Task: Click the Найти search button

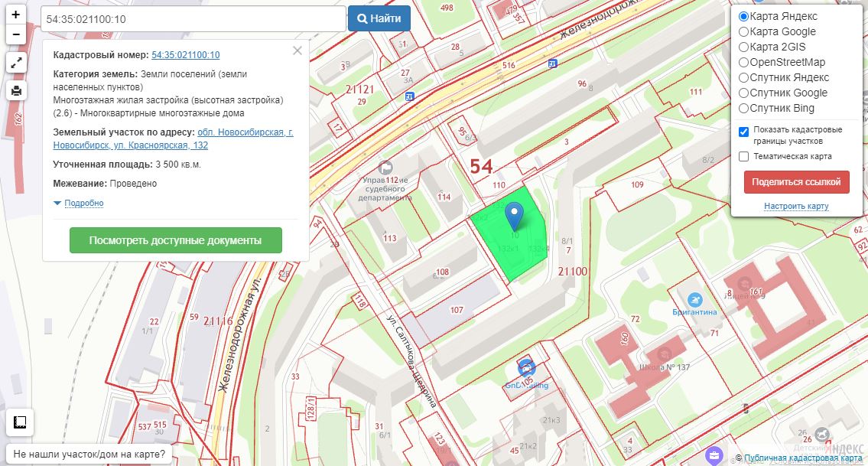Action: pos(379,19)
